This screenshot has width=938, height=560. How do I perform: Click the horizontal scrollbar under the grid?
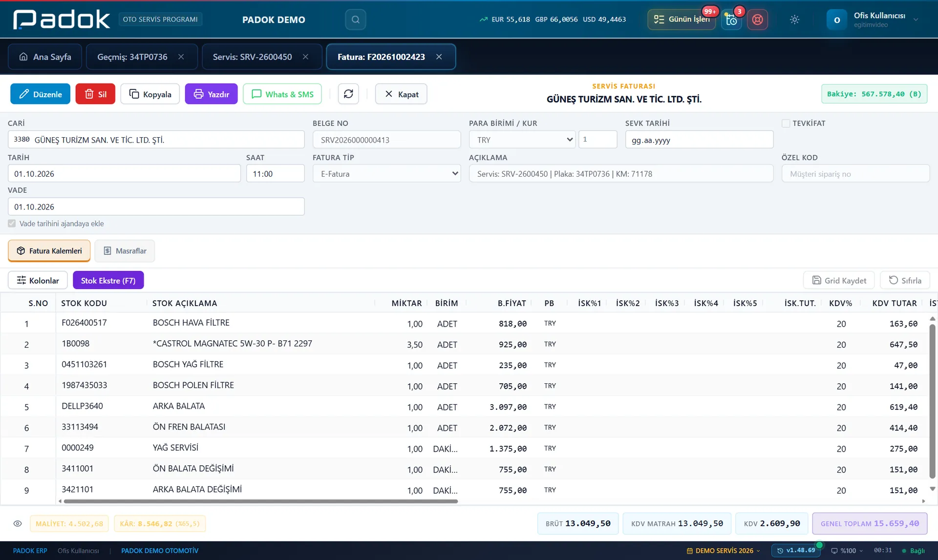coord(260,501)
